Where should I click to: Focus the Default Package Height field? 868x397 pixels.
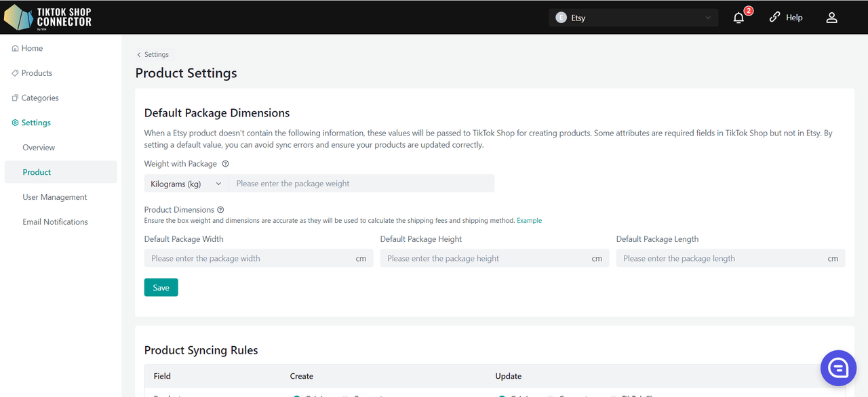494,258
